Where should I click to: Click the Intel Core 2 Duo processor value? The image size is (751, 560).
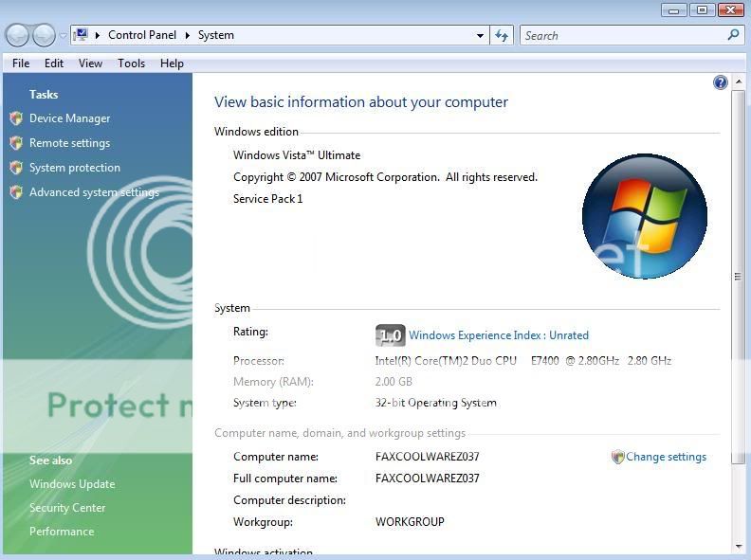point(523,361)
